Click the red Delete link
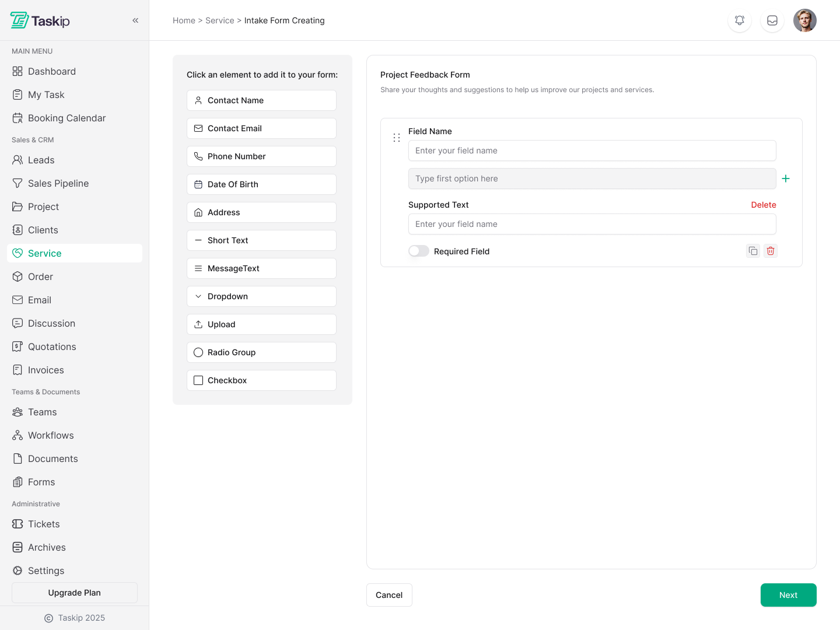This screenshot has width=840, height=630. point(763,205)
